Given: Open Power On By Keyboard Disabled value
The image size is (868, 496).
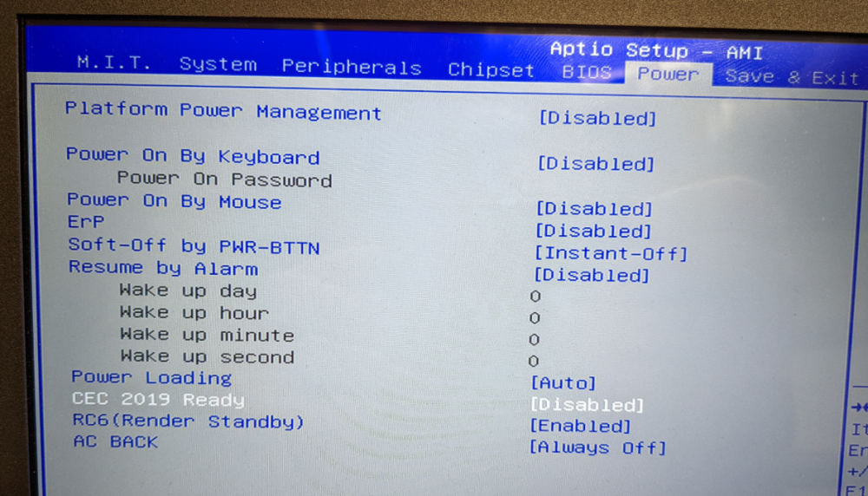Looking at the screenshot, I should coord(596,164).
